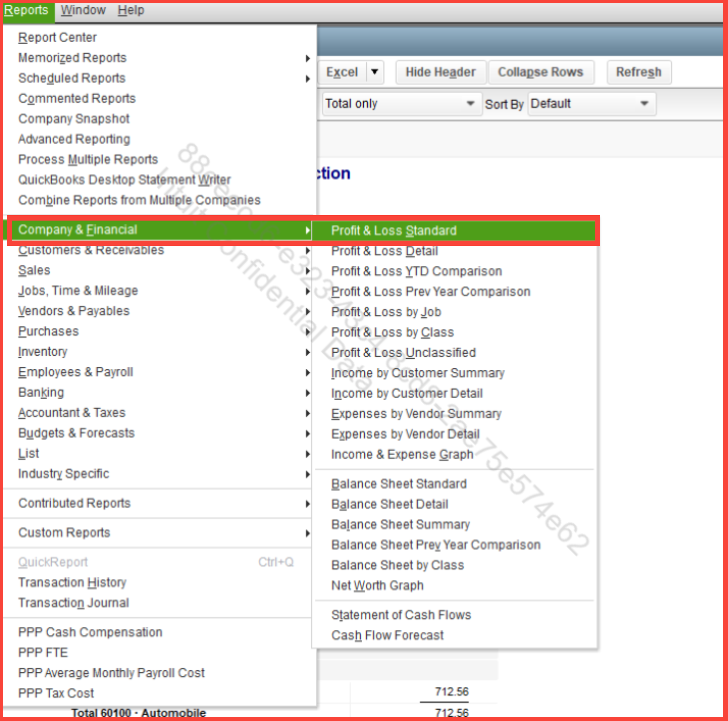The width and height of the screenshot is (728, 721).
Task: Click Hide Header button
Action: click(440, 72)
